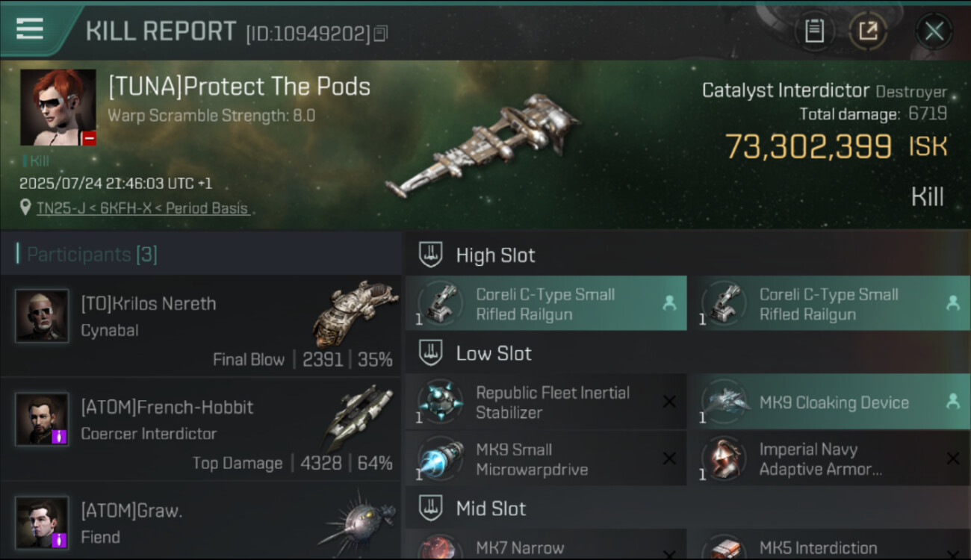The width and height of the screenshot is (971, 560).
Task: Open French-Hobbit's pilot portrait
Action: (x=42, y=419)
